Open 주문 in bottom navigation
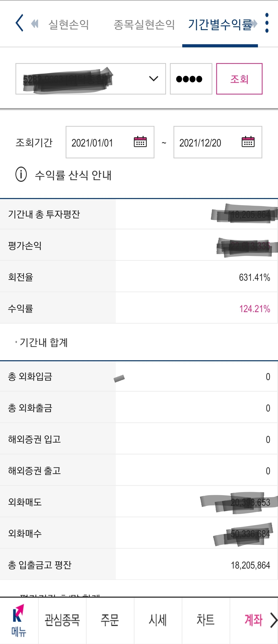278x644 pixels. click(110, 620)
